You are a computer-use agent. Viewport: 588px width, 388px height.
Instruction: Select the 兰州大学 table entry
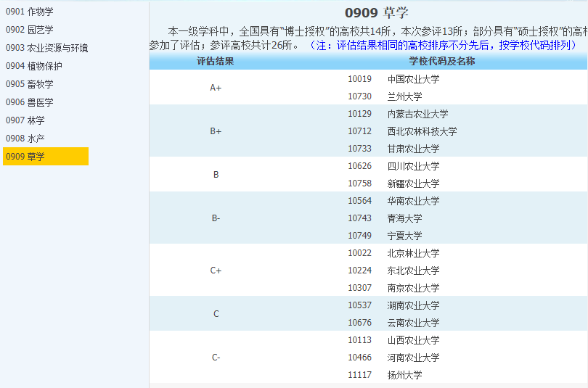point(404,96)
